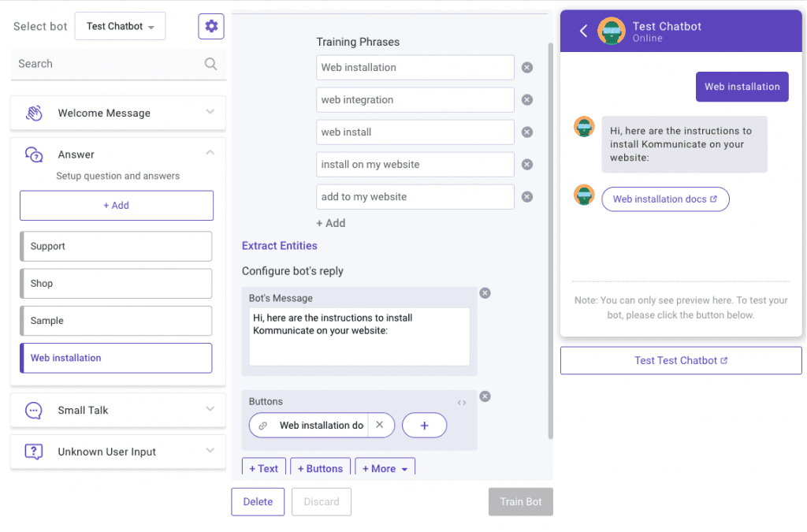807x532 pixels.
Task: Select the Support answer
Action: (116, 247)
